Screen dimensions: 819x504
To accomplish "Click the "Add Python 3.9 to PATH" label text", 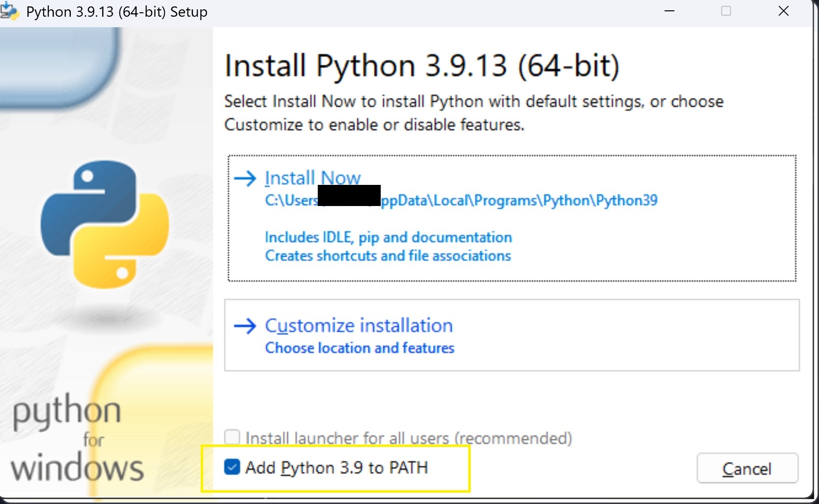I will pos(337,468).
